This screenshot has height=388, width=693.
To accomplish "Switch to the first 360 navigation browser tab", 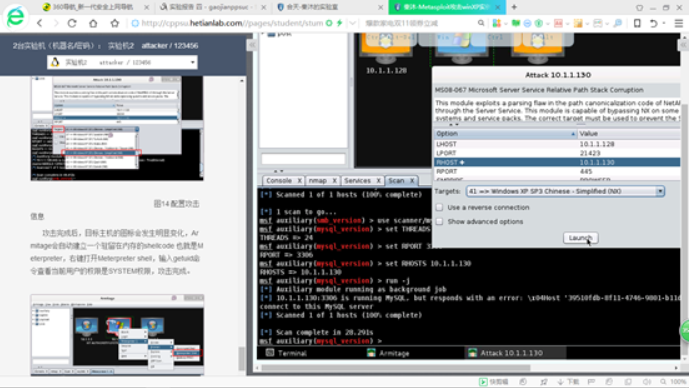I will click(96, 7).
